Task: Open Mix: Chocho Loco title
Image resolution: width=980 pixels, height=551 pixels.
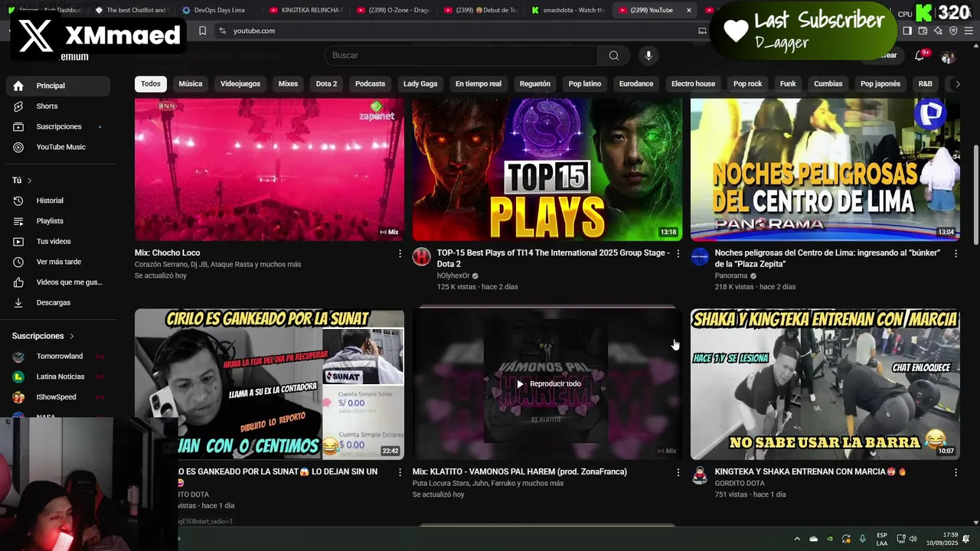Action: 168,253
